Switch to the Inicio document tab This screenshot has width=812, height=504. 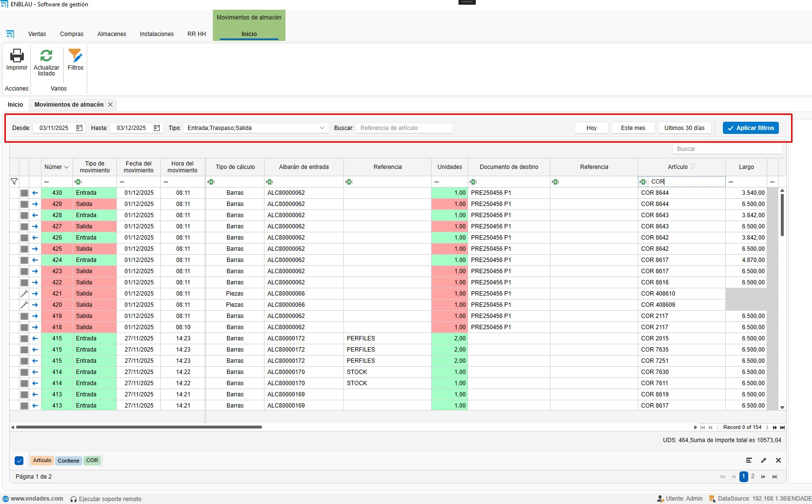pyautogui.click(x=16, y=105)
